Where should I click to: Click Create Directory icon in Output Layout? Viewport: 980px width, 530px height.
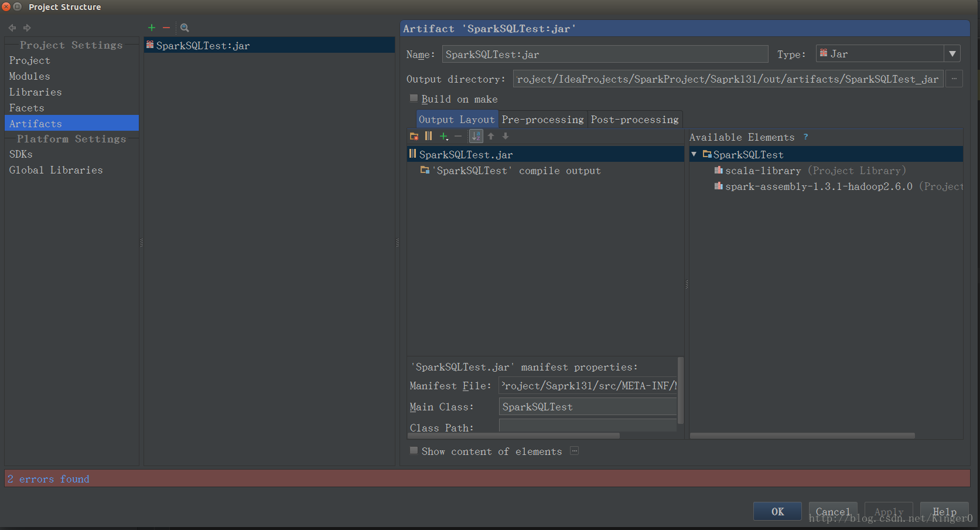414,136
